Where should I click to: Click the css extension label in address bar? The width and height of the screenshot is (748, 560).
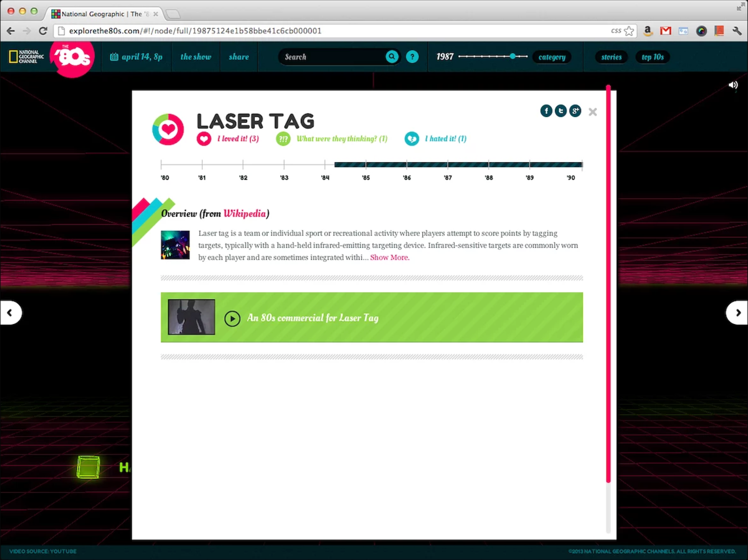[616, 31]
